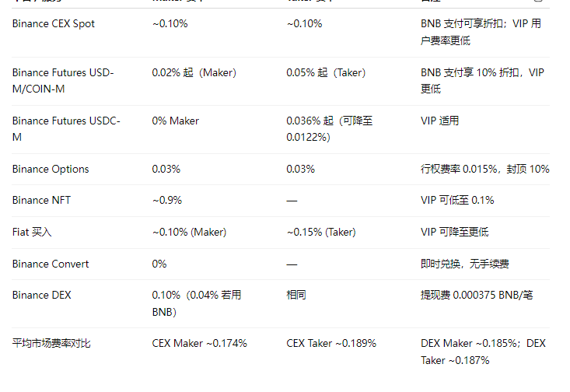Click the Binance Futures USD-M/COIN-M cell
570x392 pixels.
point(63,81)
